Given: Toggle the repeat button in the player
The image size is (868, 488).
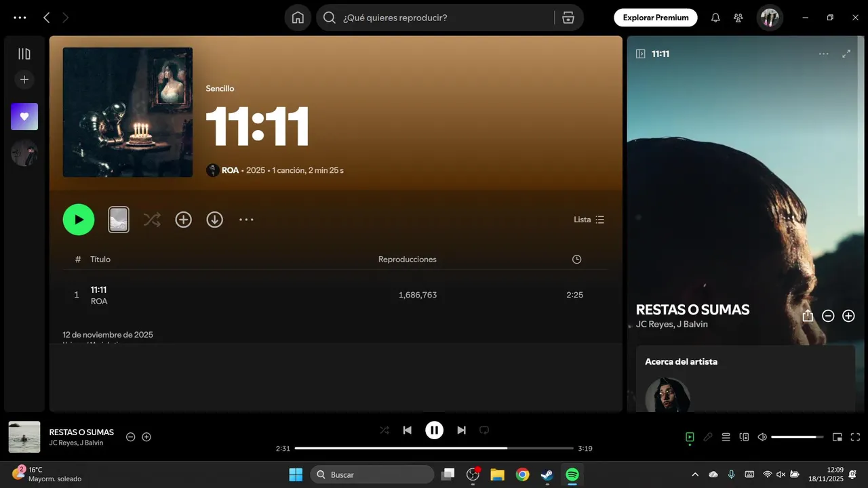Looking at the screenshot, I should coord(484,430).
